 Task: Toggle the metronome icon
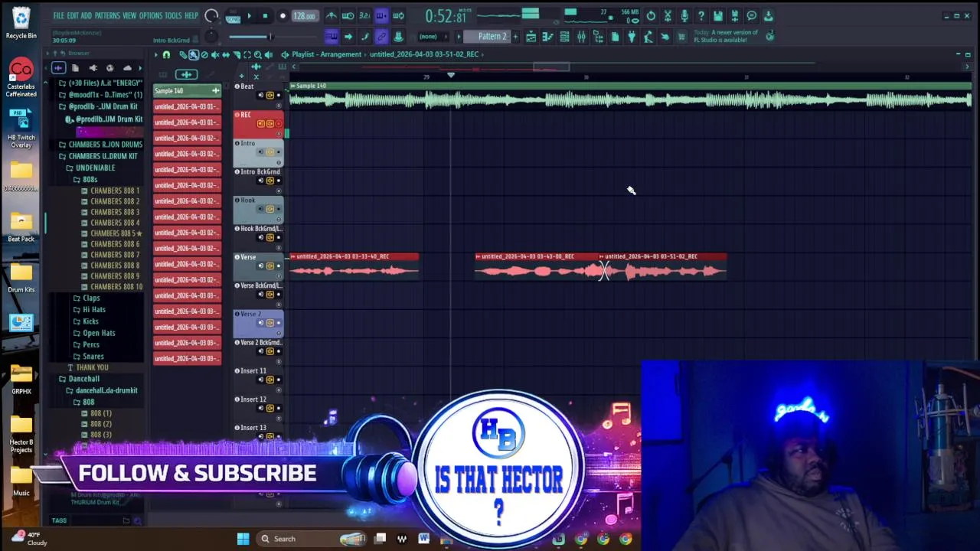point(331,15)
